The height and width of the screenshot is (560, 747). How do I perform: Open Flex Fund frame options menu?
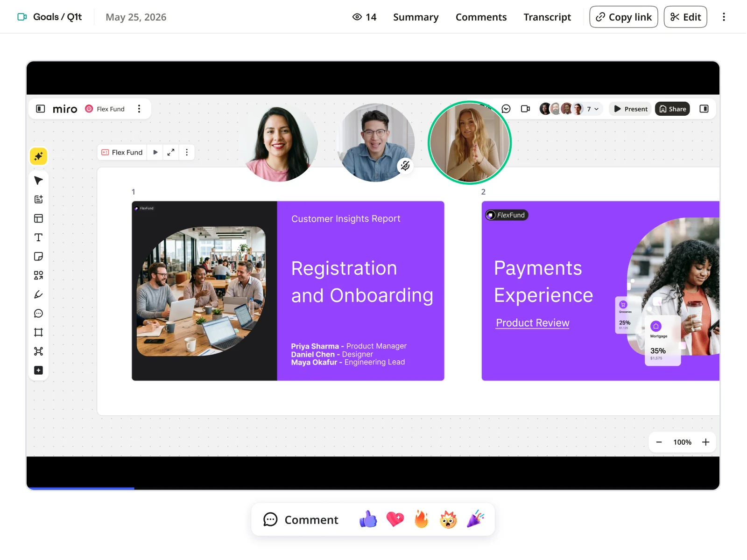(187, 152)
